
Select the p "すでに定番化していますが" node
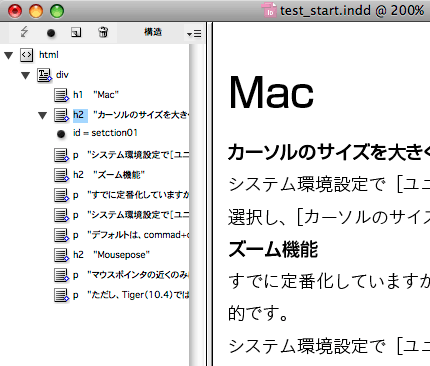coord(131,195)
